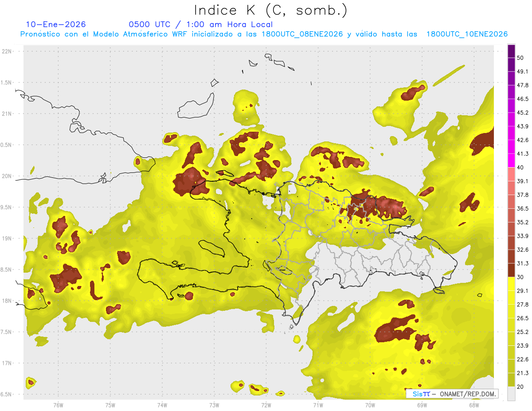Click the "21N" latitude label
The width and height of the screenshot is (532, 411).
point(7,114)
